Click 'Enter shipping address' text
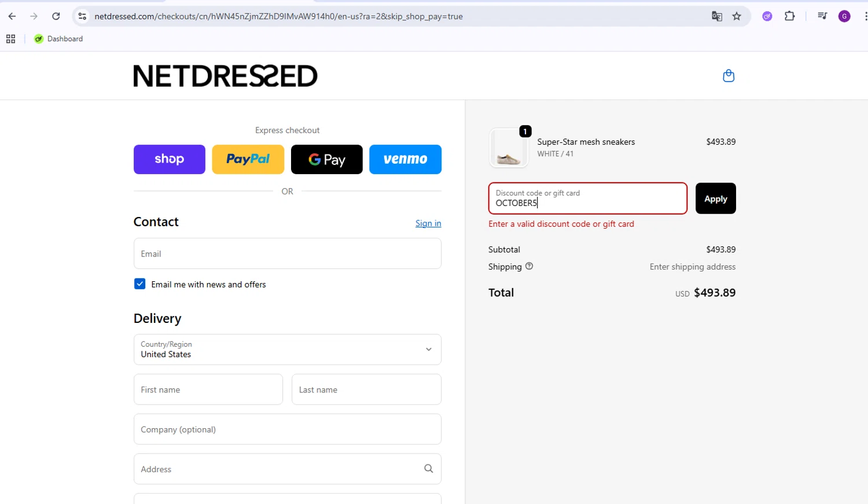868x504 pixels. click(x=693, y=267)
